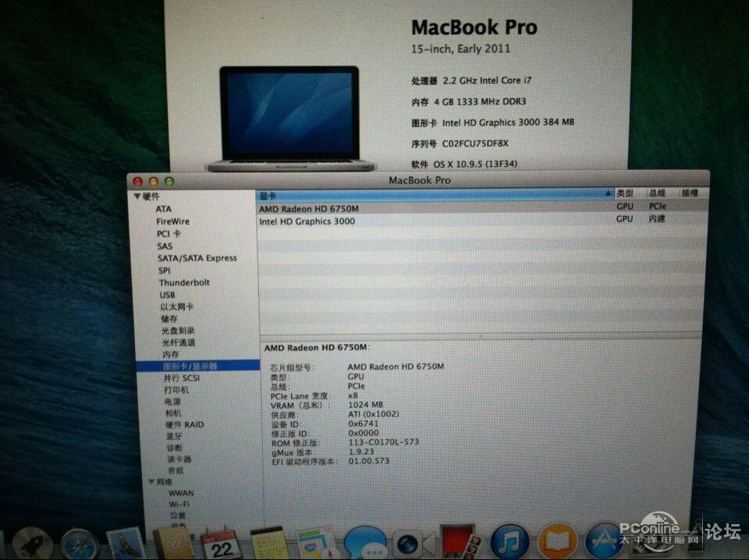Show Wi-Fi network information
The width and height of the screenshot is (749, 560).
tap(179, 504)
